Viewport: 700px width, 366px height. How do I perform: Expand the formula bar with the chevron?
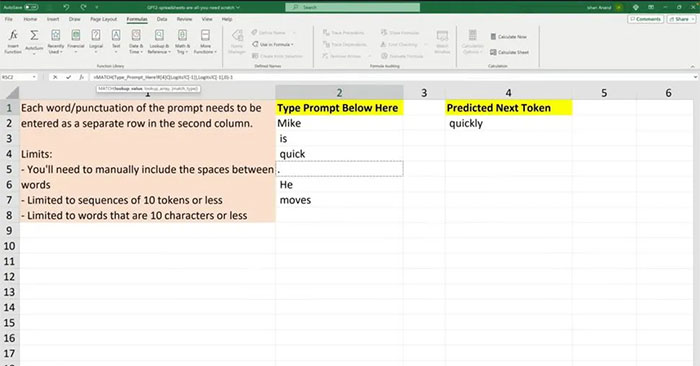(695, 77)
